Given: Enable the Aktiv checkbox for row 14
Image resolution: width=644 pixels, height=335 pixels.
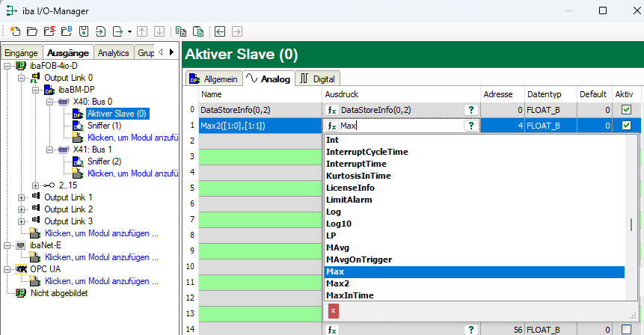Looking at the screenshot, I should tap(626, 329).
